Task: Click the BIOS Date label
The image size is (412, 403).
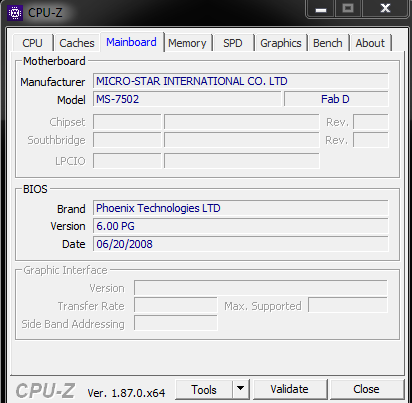Action: click(x=74, y=244)
